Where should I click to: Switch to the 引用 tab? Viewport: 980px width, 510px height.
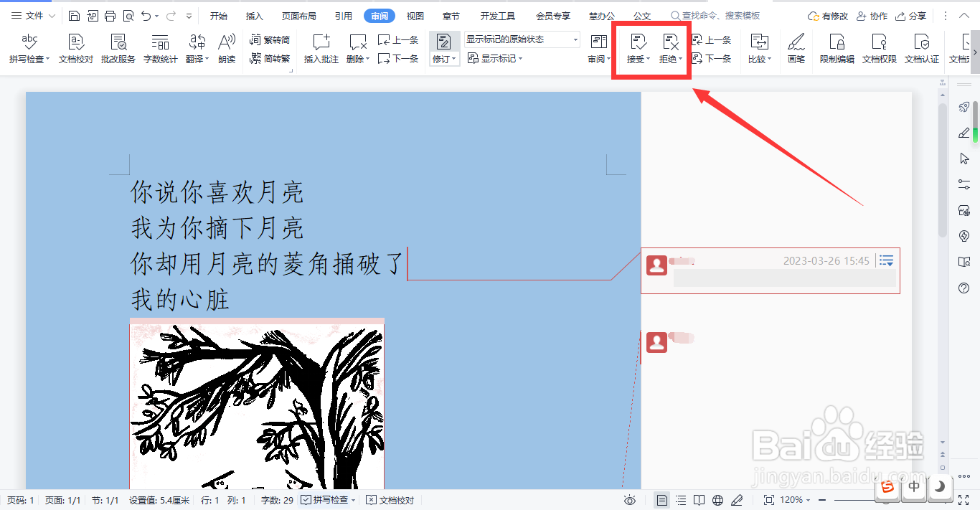pyautogui.click(x=343, y=16)
